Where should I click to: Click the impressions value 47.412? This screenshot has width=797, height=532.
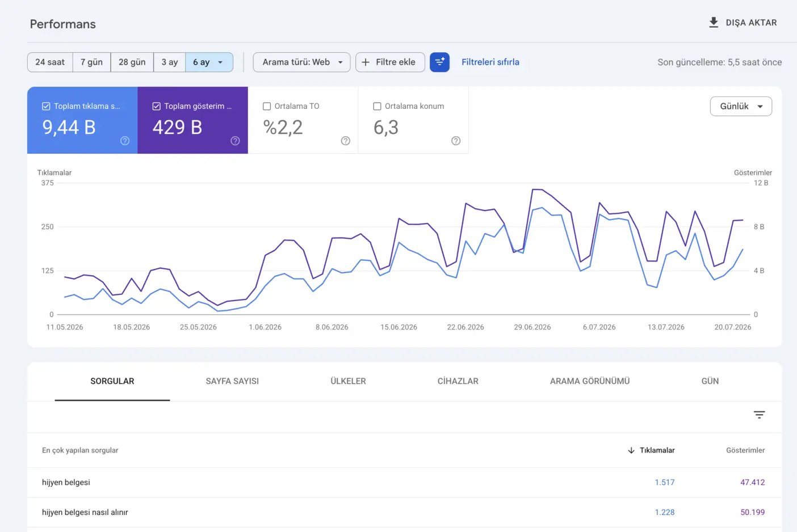click(x=753, y=483)
